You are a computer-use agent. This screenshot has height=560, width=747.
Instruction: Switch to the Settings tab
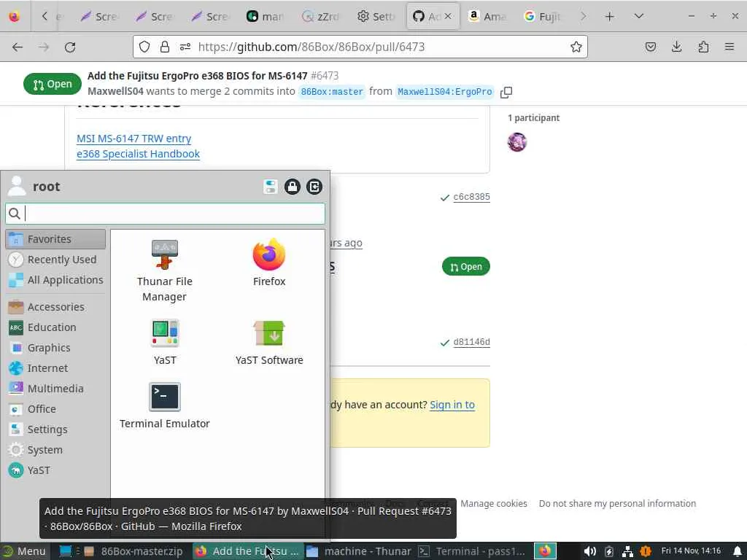click(x=376, y=17)
